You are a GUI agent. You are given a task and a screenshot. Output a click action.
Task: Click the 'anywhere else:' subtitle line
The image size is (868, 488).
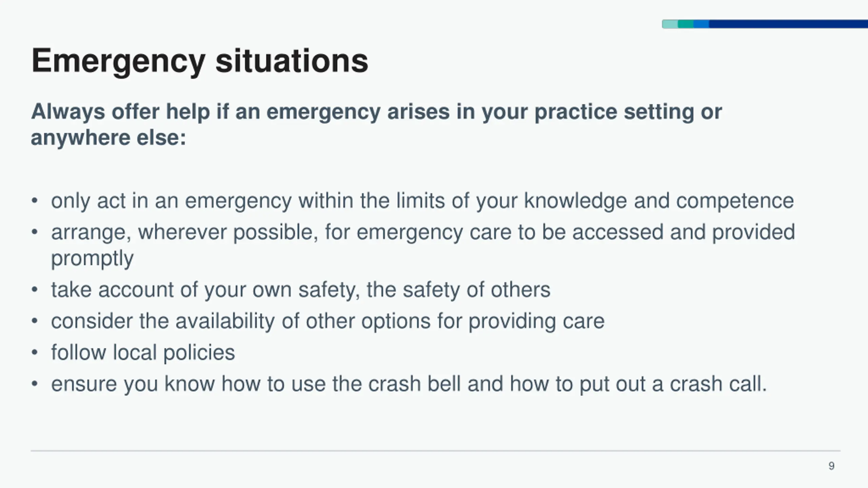click(108, 138)
